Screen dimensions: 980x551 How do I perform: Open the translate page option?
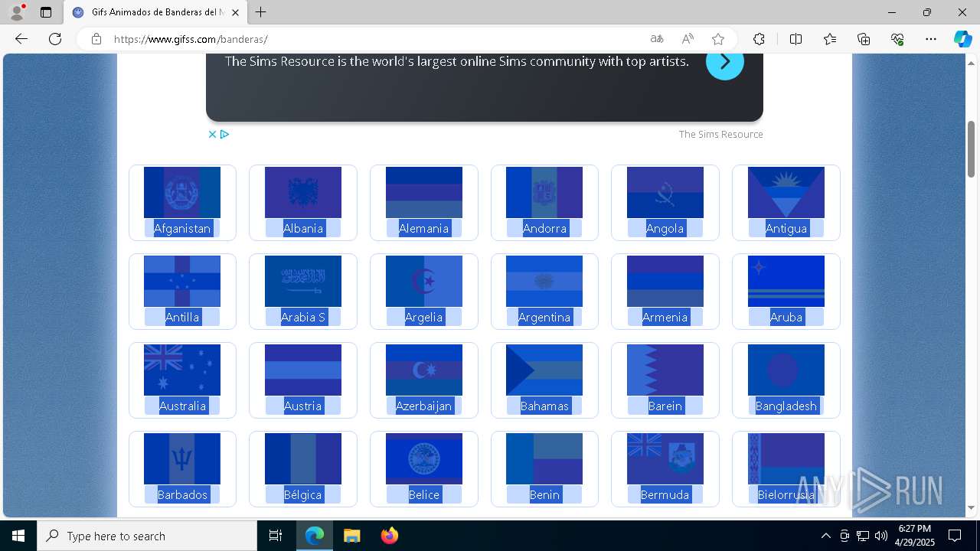point(656,39)
